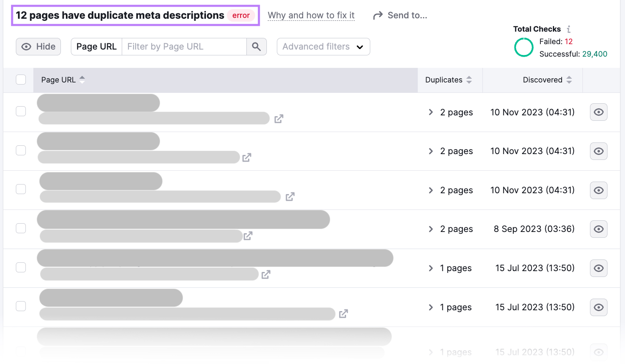Image resolution: width=625 pixels, height=364 pixels.
Task: Open external link icon on fourth row URL
Action: (x=248, y=236)
